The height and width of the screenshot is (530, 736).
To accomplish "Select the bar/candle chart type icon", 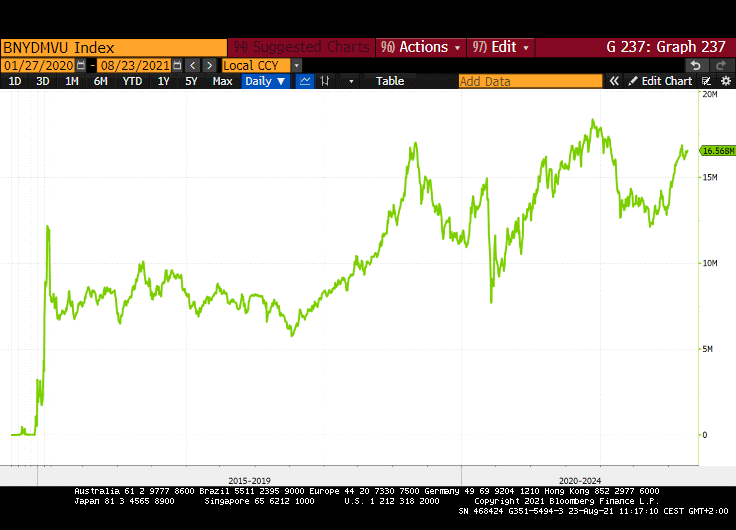I will (x=325, y=81).
